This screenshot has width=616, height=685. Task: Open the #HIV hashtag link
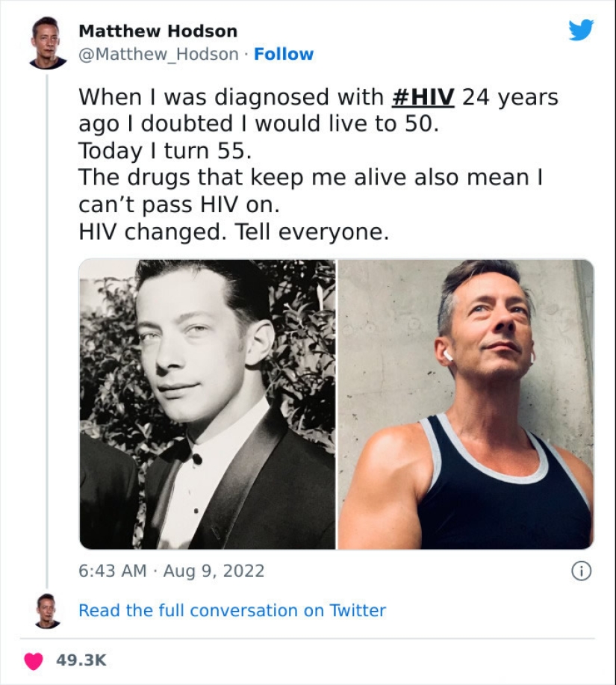tap(423, 97)
